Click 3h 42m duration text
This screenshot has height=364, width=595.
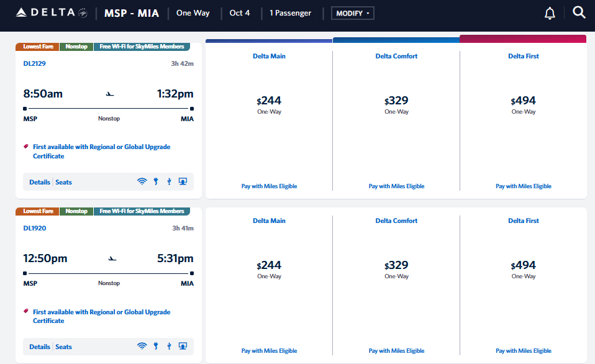[x=182, y=63]
